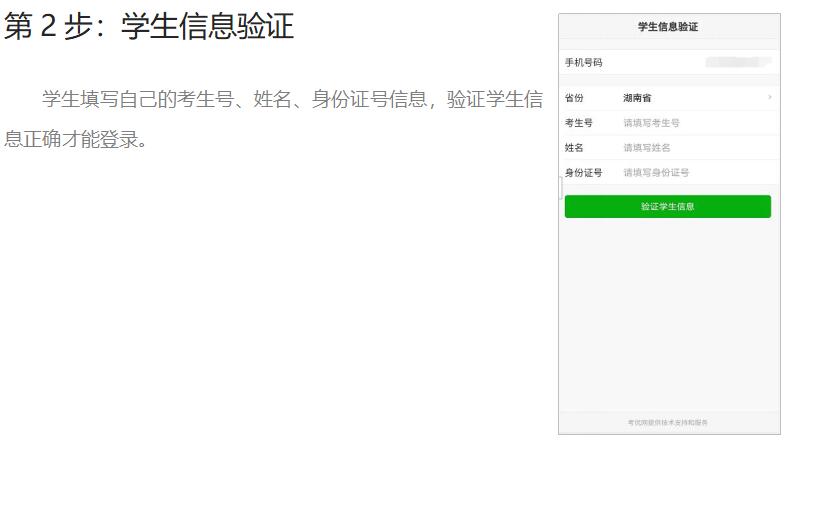Viewport: 815px width, 526px height.
Task: Click the paragraph line 息正确才能登录
Action: [76, 139]
